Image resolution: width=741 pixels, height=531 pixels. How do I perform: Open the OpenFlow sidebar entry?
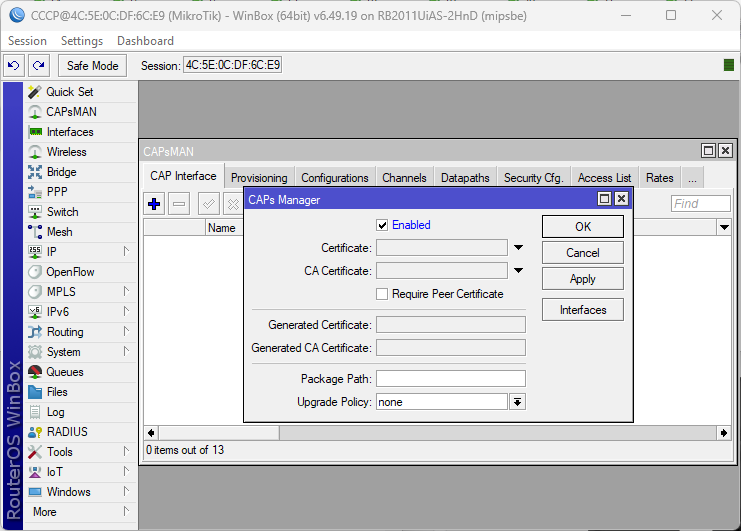click(x=80, y=272)
